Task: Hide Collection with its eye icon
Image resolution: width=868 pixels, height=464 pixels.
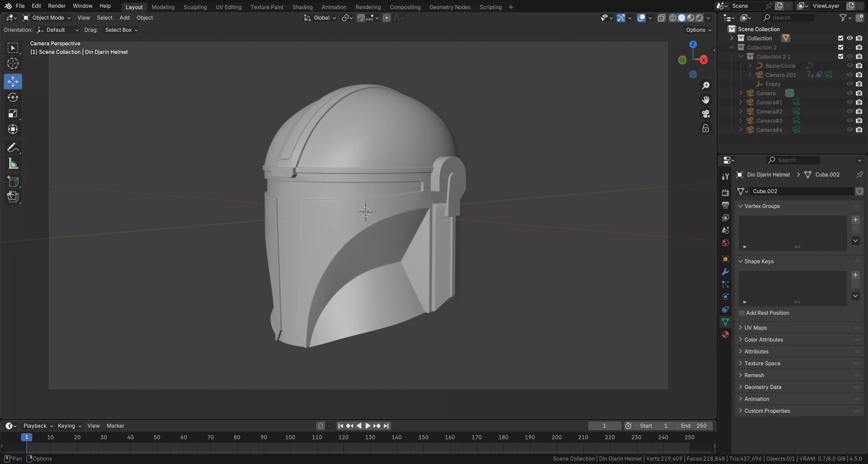Action: [850, 38]
